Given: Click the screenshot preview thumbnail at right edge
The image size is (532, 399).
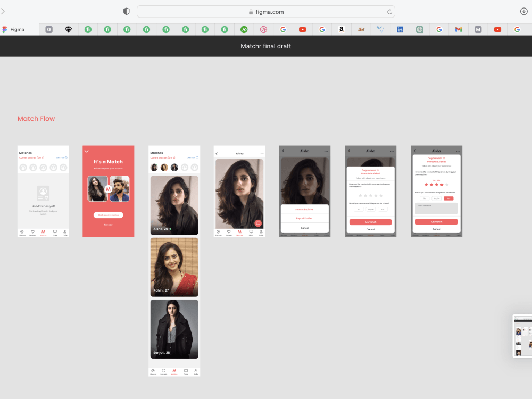Looking at the screenshot, I should point(522,336).
